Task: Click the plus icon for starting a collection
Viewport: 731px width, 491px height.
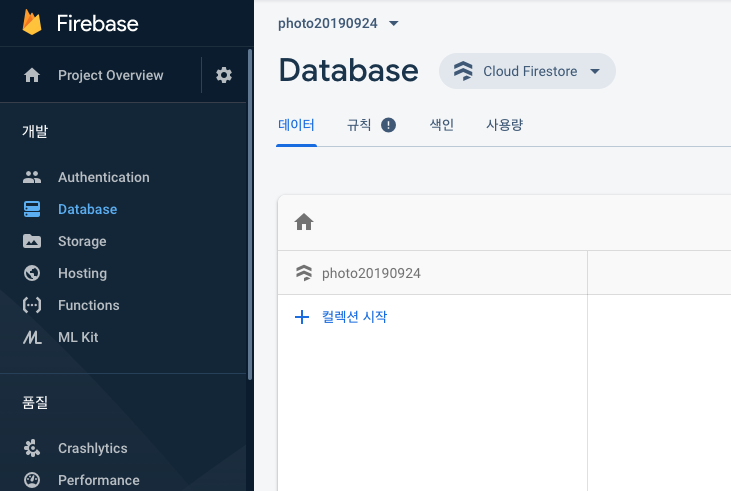Action: pos(302,317)
